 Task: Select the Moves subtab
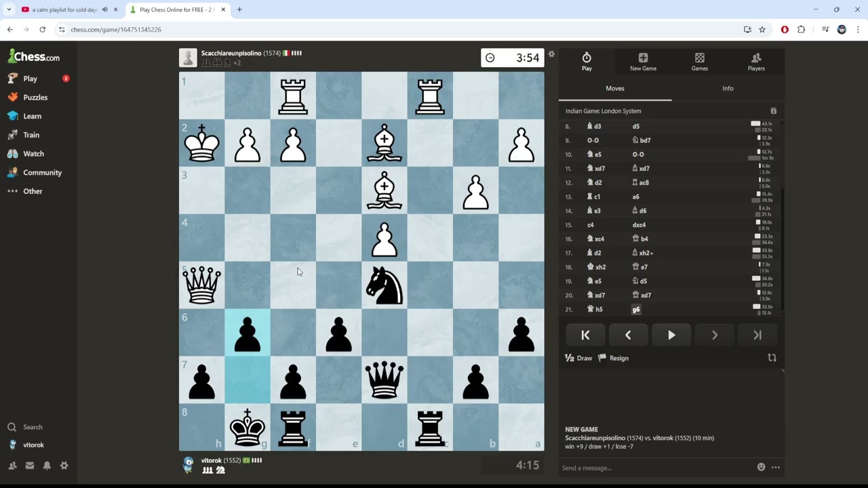tap(615, 89)
